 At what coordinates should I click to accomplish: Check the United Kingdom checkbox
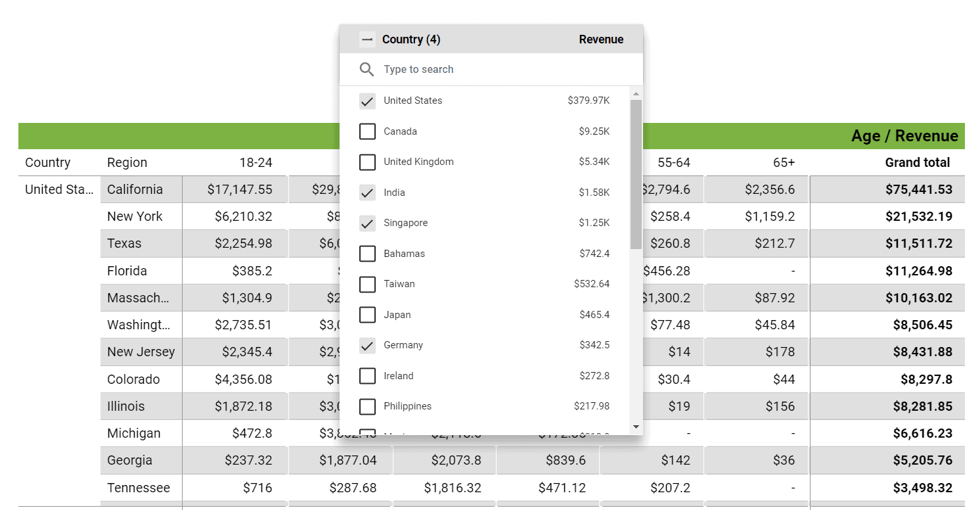point(367,162)
